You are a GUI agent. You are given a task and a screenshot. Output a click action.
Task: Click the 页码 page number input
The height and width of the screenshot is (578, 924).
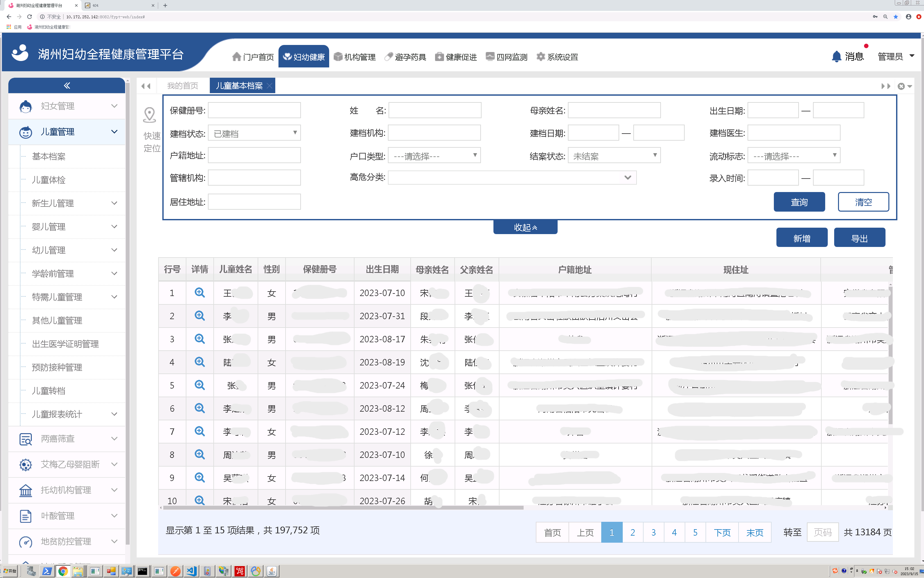tap(822, 532)
